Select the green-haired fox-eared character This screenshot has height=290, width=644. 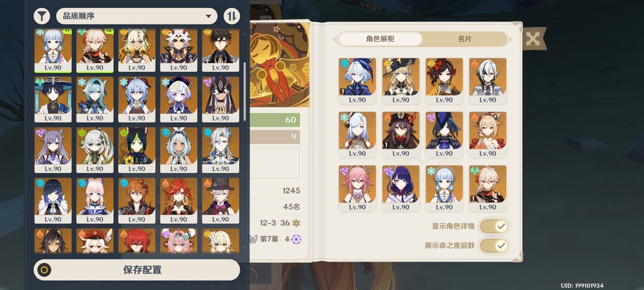pyautogui.click(x=137, y=150)
